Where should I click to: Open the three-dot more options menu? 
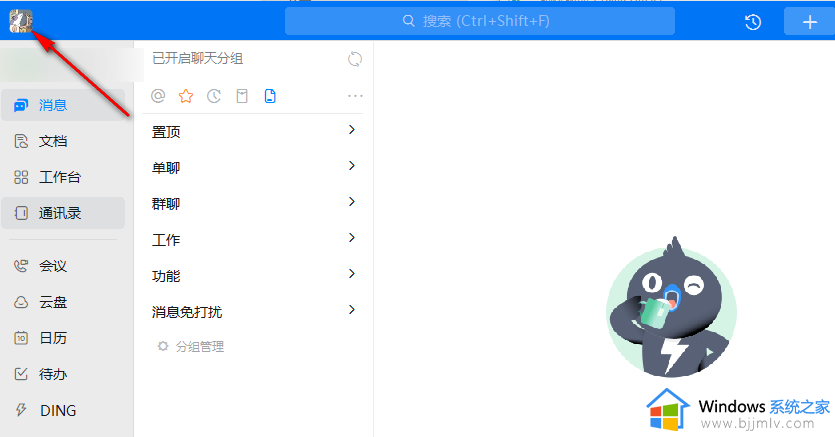click(x=355, y=96)
